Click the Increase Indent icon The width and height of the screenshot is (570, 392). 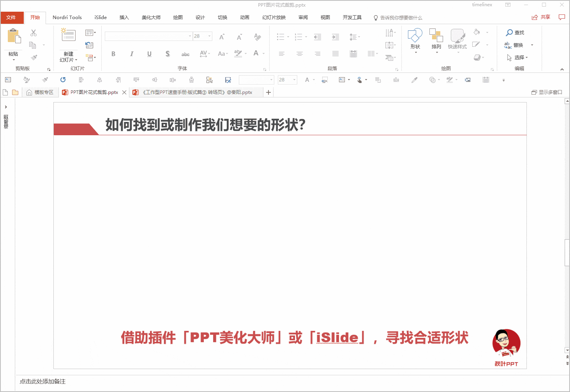335,37
